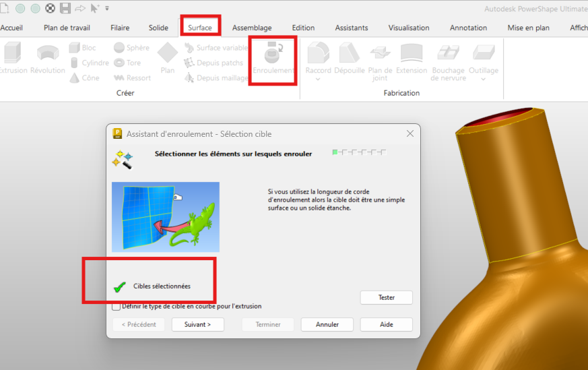Click the green check Cibles sélectionnées icon
The height and width of the screenshot is (370, 588).
(120, 287)
